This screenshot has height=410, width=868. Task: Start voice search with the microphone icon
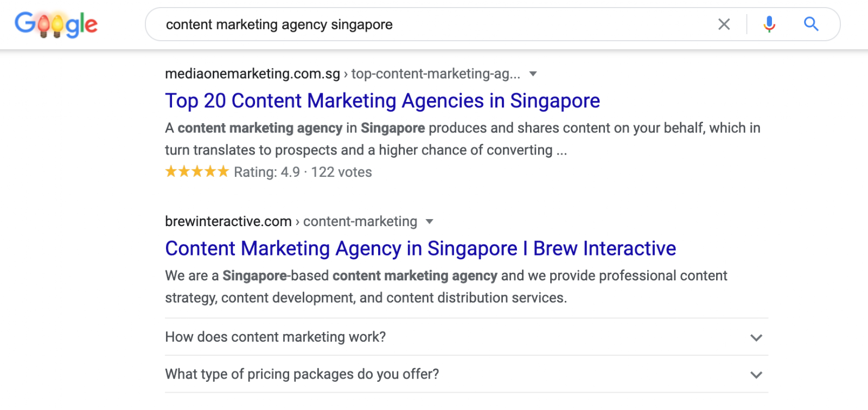(x=769, y=24)
